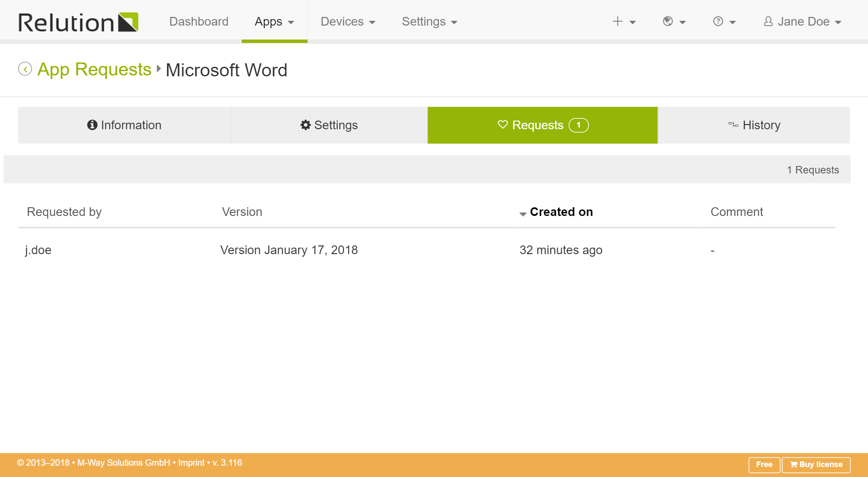Image resolution: width=868 pixels, height=477 pixels.
Task: Click the 32 minutes ago cell
Action: [x=561, y=250]
